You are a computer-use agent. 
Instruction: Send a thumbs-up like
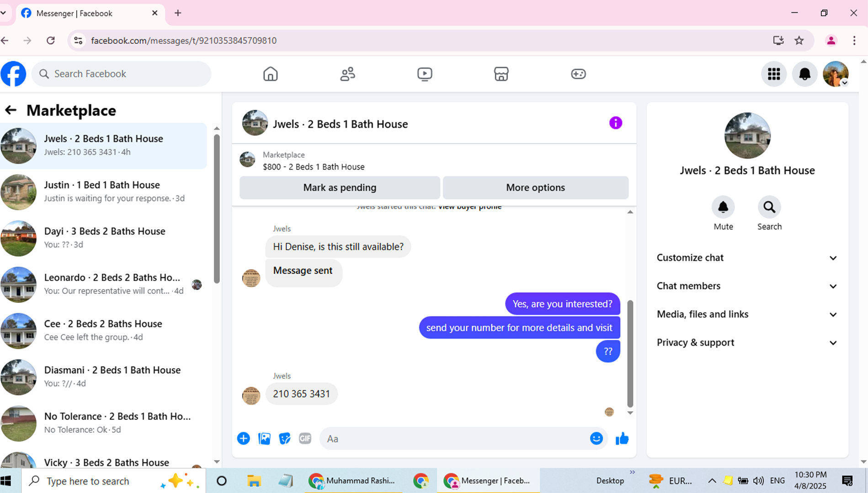(x=622, y=439)
